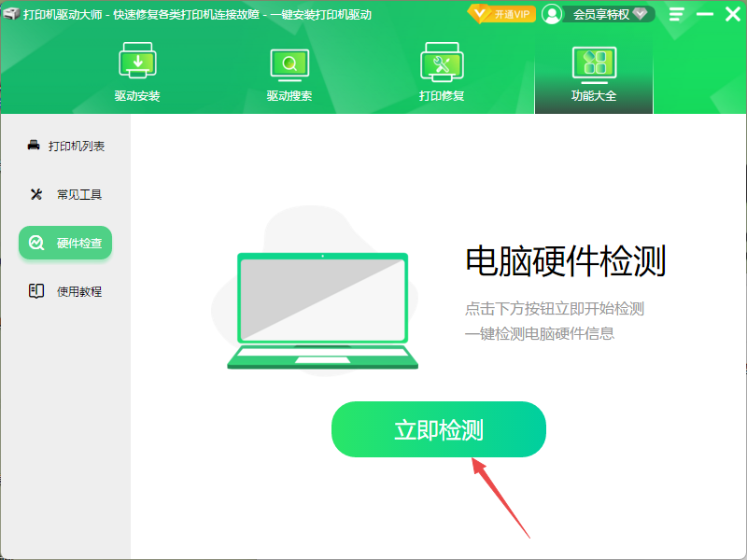This screenshot has height=560, width=747.
Task: Open the 打印修复 print repair icon
Action: (440, 62)
